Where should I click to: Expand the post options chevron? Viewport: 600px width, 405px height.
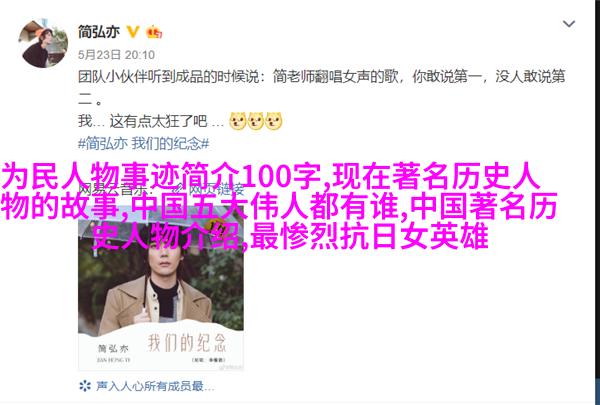(x=569, y=24)
